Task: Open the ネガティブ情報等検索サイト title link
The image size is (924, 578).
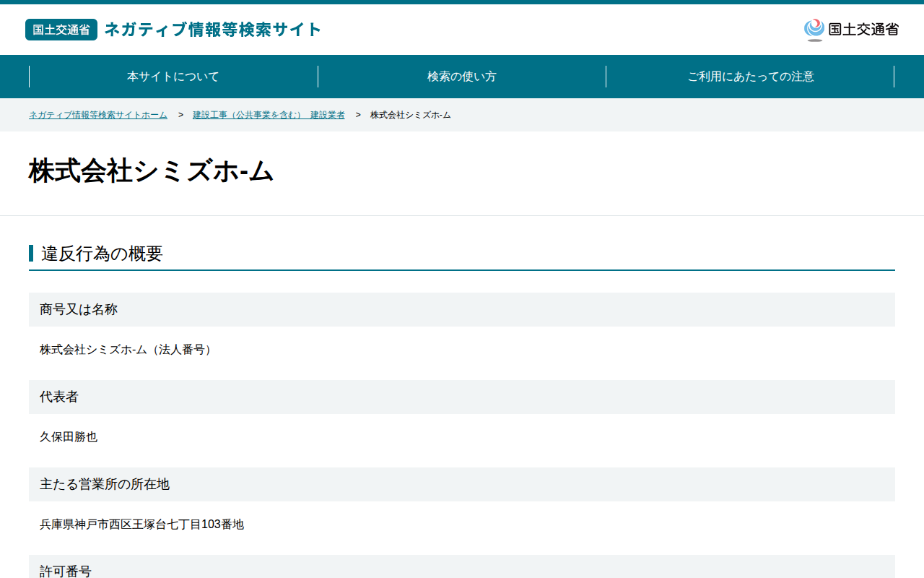Action: click(213, 30)
